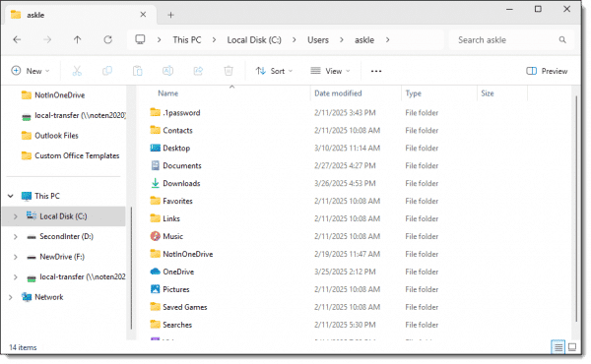Image resolution: width=591 pixels, height=364 pixels.
Task: Click inside the Search askle field
Action: tap(505, 40)
